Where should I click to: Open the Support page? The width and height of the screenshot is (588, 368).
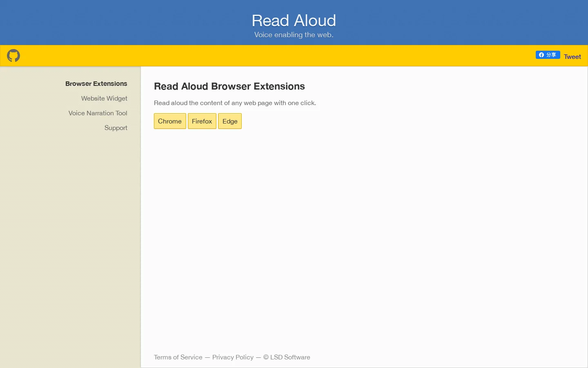click(x=116, y=128)
